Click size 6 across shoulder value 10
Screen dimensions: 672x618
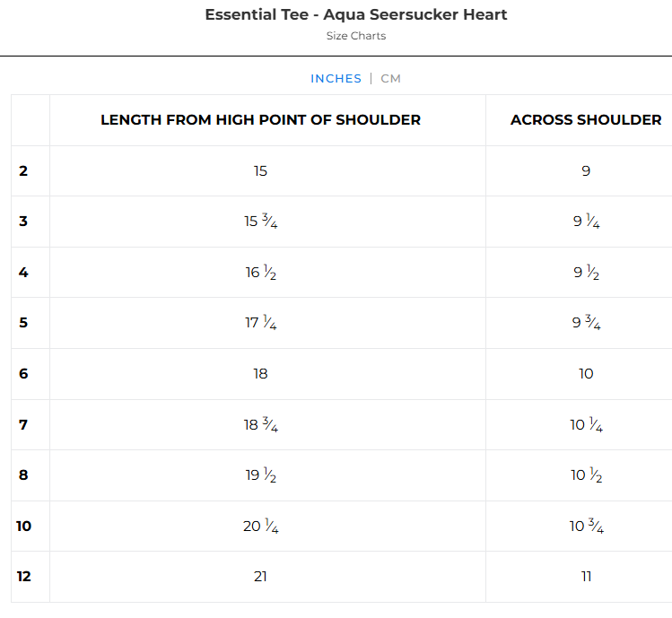click(x=586, y=373)
